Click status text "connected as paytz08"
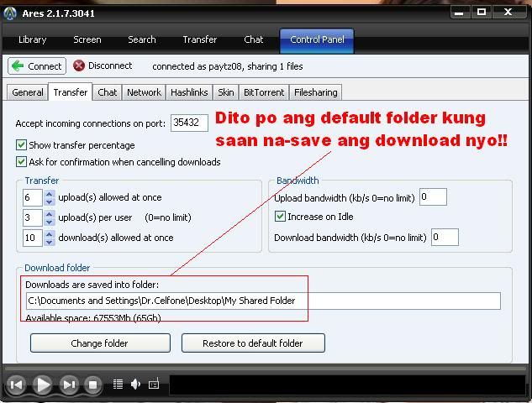The image size is (532, 403). click(x=198, y=66)
